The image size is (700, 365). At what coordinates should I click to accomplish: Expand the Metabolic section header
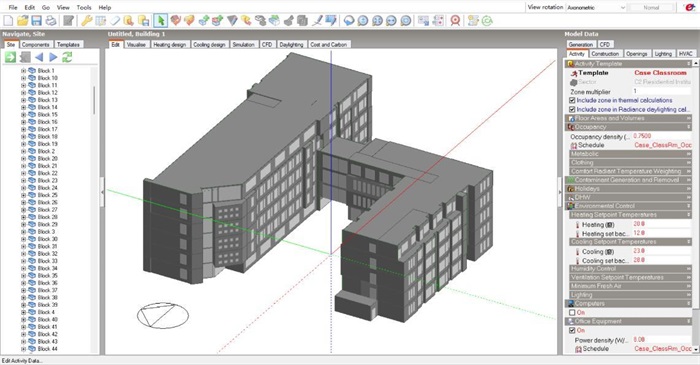[x=630, y=154]
